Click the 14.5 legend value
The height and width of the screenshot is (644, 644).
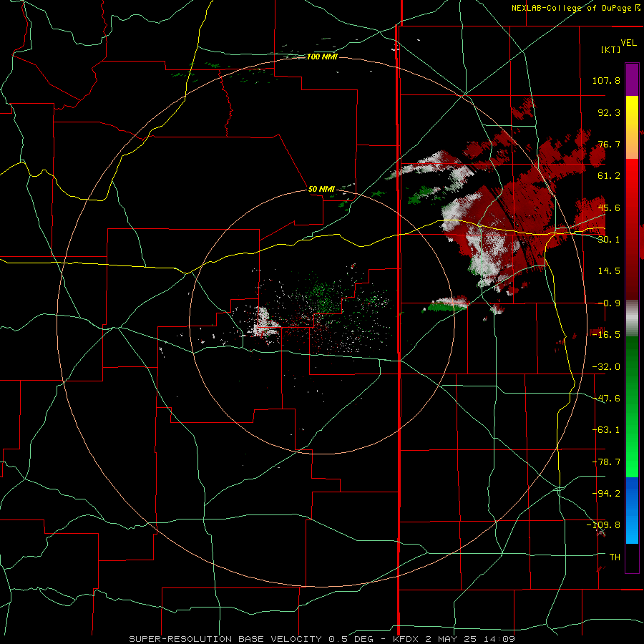pyautogui.click(x=609, y=270)
